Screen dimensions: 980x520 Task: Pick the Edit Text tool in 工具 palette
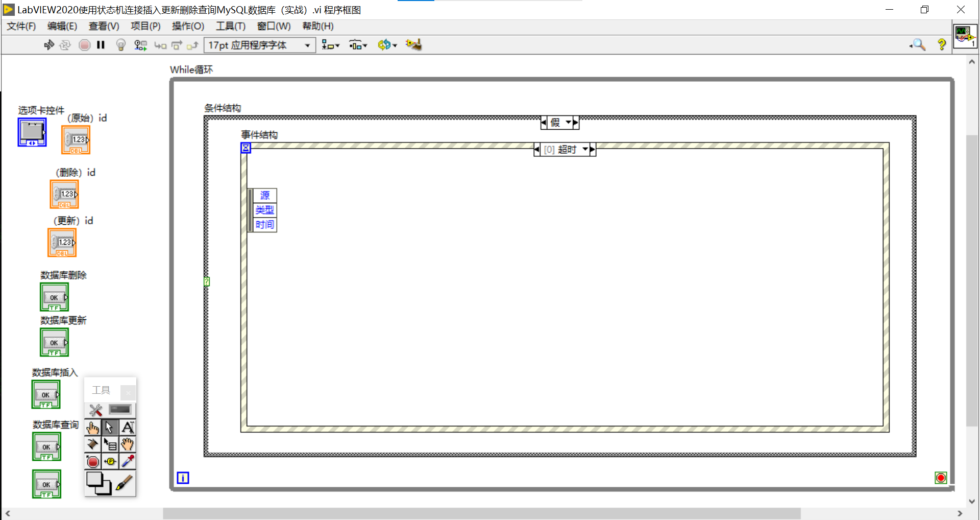128,427
